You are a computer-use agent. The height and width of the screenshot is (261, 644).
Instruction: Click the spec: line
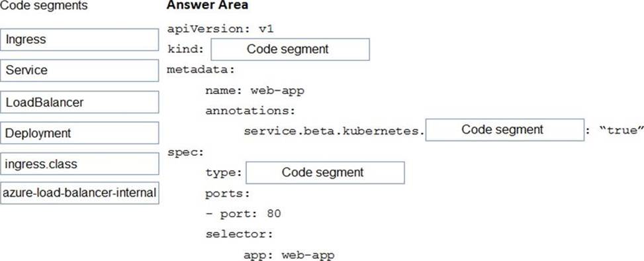click(185, 153)
